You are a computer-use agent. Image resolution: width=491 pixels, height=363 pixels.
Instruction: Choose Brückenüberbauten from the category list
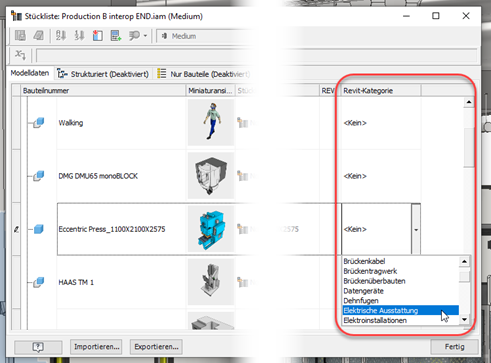point(401,281)
